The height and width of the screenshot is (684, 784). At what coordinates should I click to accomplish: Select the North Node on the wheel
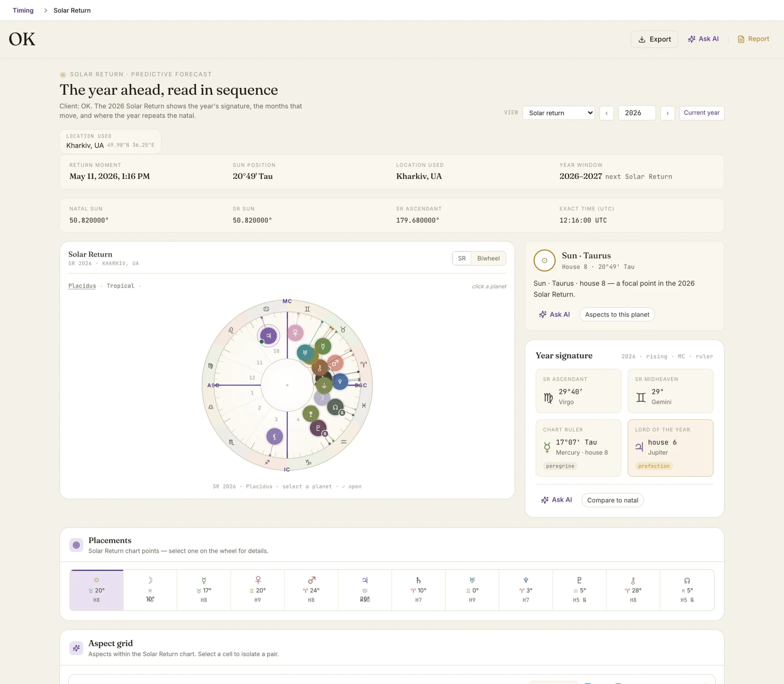pos(335,407)
